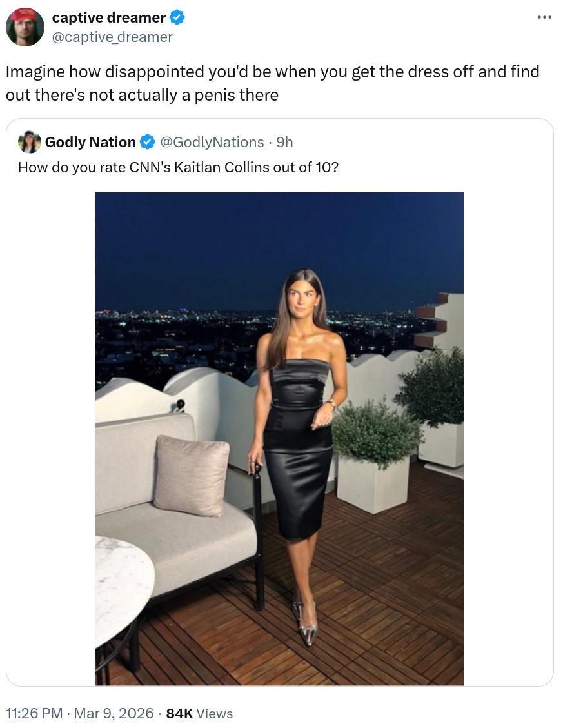The height and width of the screenshot is (728, 563).
Task: Open the @captive_dreamer handle link
Action: point(112,37)
